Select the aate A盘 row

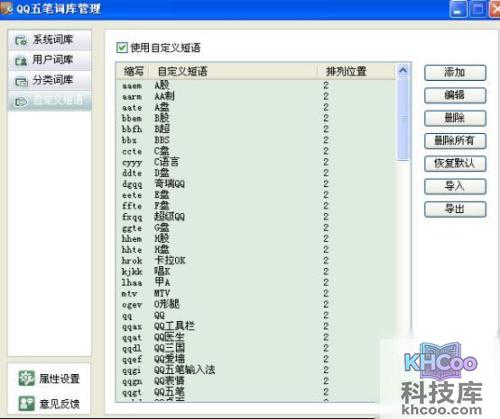pyautogui.click(x=256, y=107)
